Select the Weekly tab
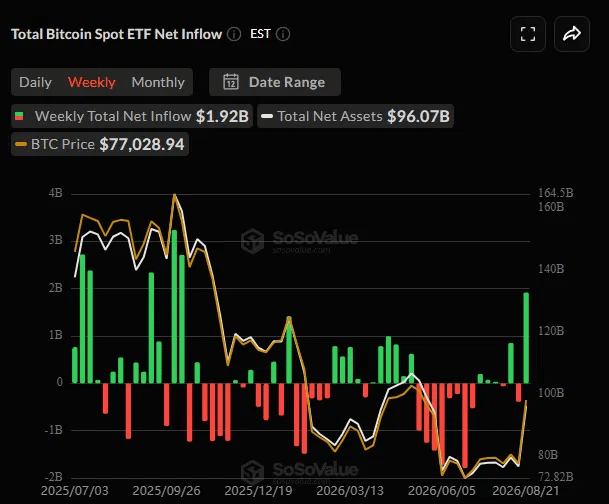This screenshot has height=504, width=609. point(92,82)
